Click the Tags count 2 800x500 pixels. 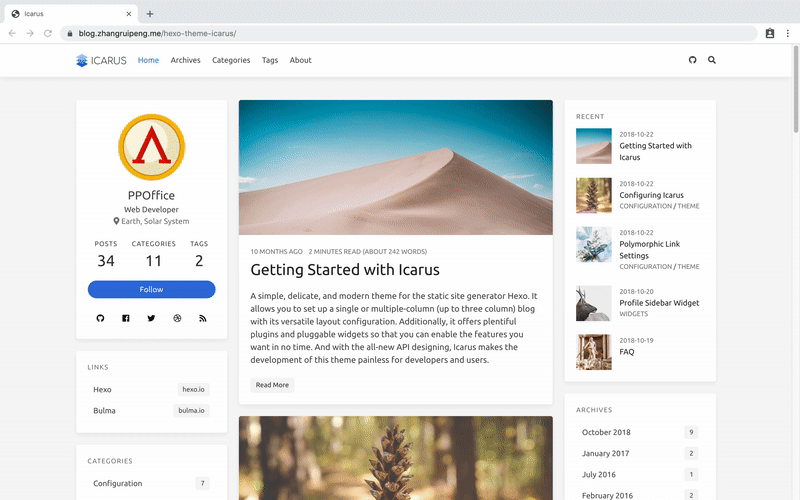[199, 261]
